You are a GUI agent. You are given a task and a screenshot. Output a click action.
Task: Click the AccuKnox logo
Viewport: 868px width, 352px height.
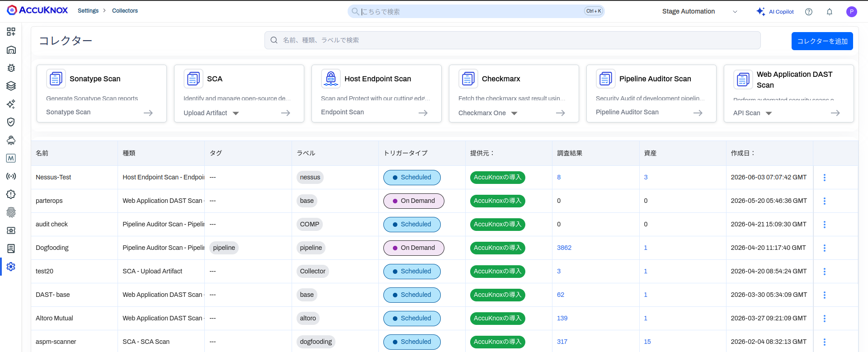(x=38, y=10)
